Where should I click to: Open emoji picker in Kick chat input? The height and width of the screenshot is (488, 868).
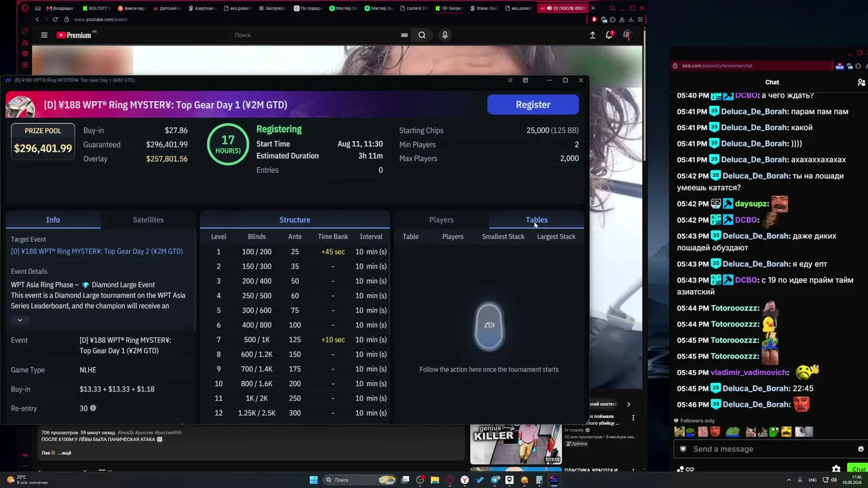(x=861, y=449)
